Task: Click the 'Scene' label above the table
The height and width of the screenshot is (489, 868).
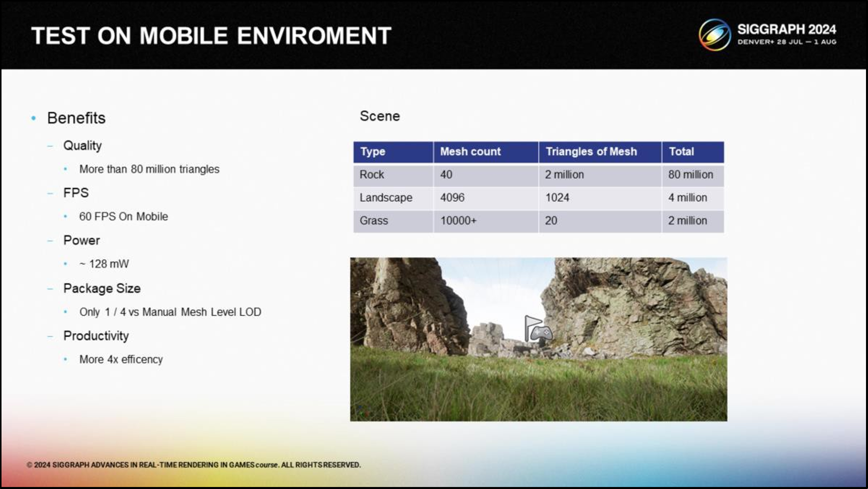Action: [380, 116]
